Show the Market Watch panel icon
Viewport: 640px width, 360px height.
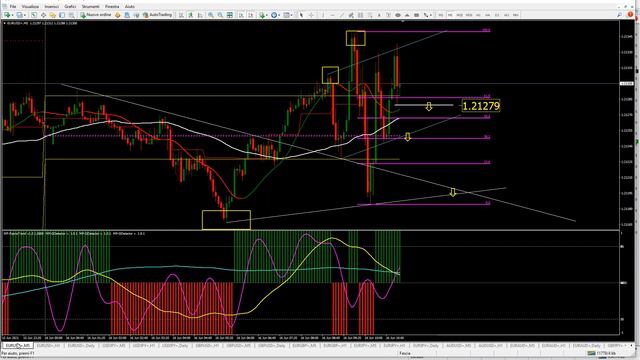[x=34, y=15]
